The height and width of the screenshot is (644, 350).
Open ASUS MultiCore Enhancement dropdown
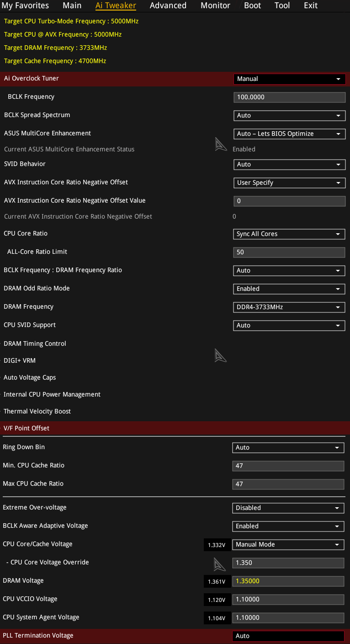(x=289, y=134)
